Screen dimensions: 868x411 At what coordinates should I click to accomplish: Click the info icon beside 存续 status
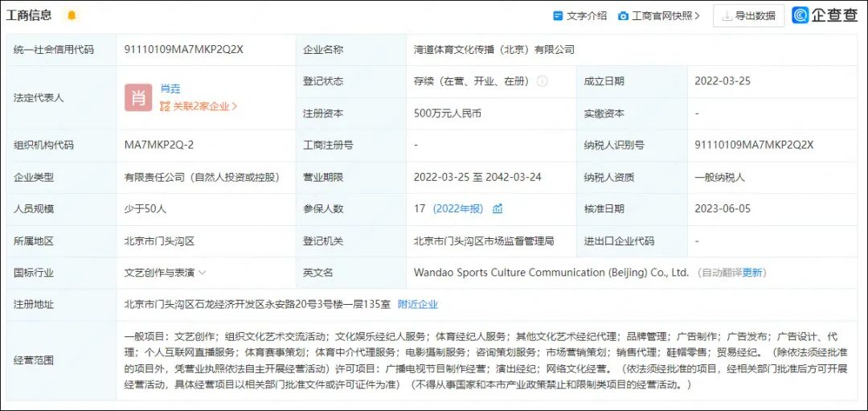click(x=542, y=81)
